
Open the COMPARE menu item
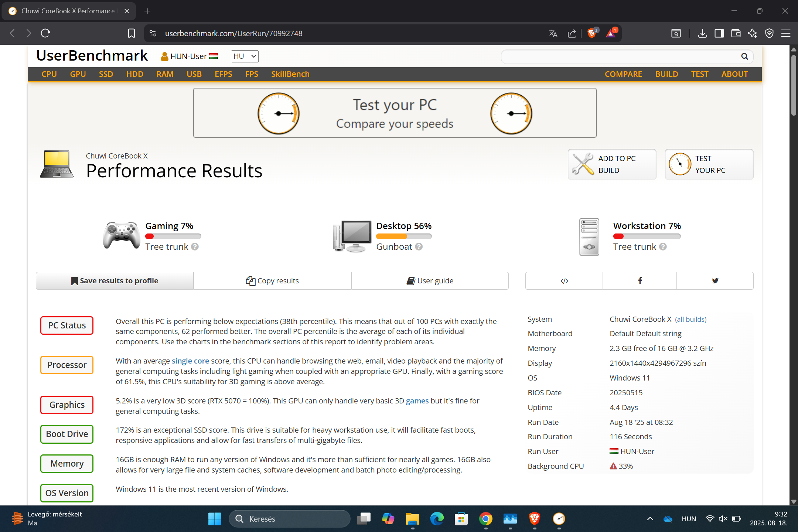click(623, 74)
